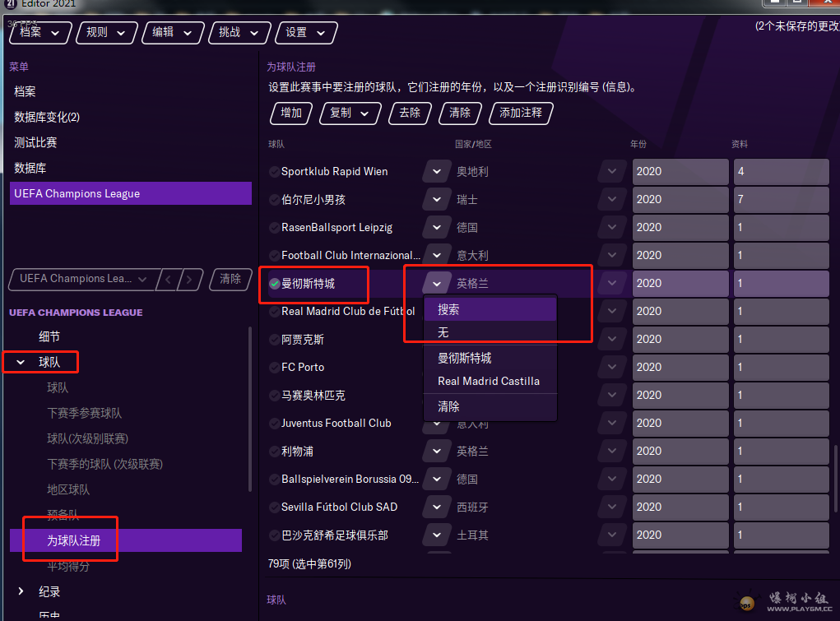Open 测试比赛 in the left menu
The width and height of the screenshot is (840, 621).
pos(35,142)
